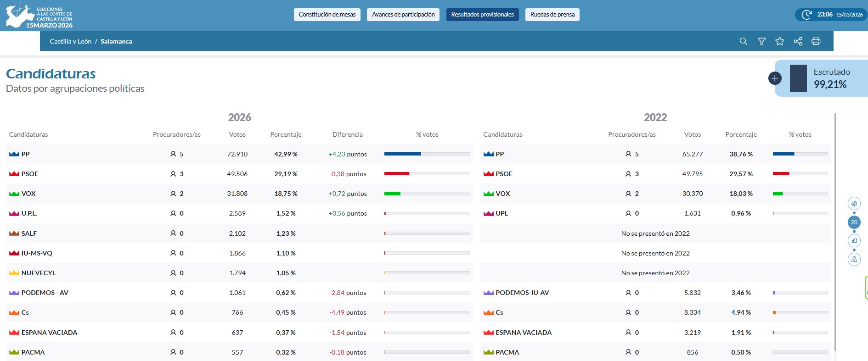Select the candidates group side navigation icon
The height and width of the screenshot is (361, 868).
coord(854,222)
